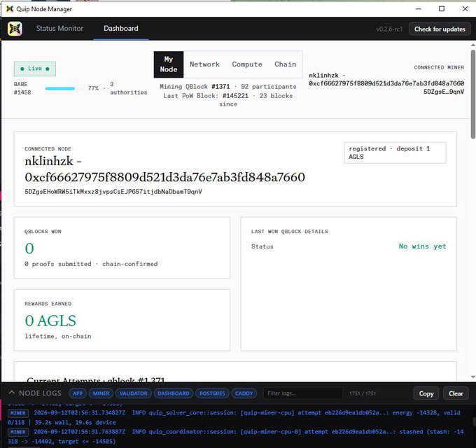
Task: Toggle the DASHBOARD log filter
Action: coord(174,393)
